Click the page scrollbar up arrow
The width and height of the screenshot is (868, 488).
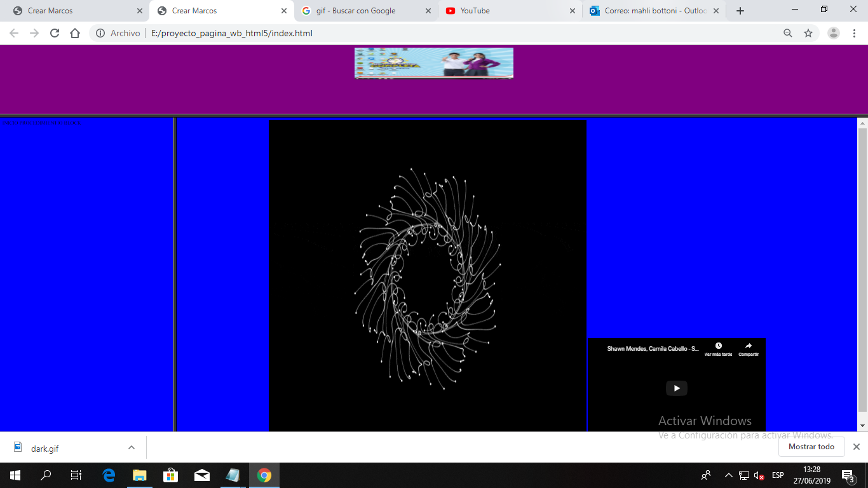pyautogui.click(x=862, y=122)
